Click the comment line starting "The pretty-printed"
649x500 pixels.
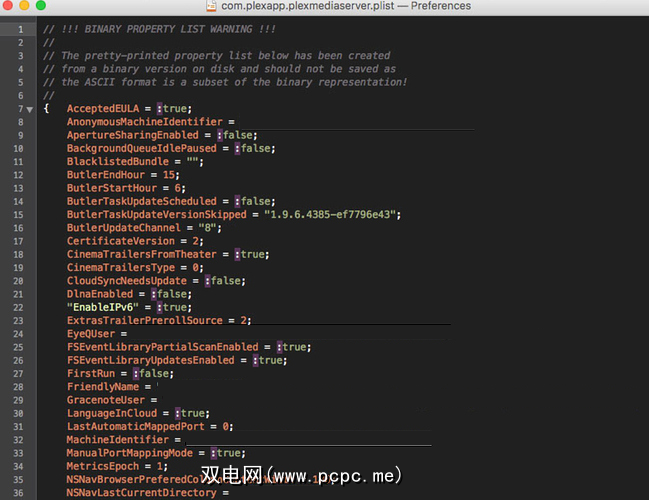217,55
